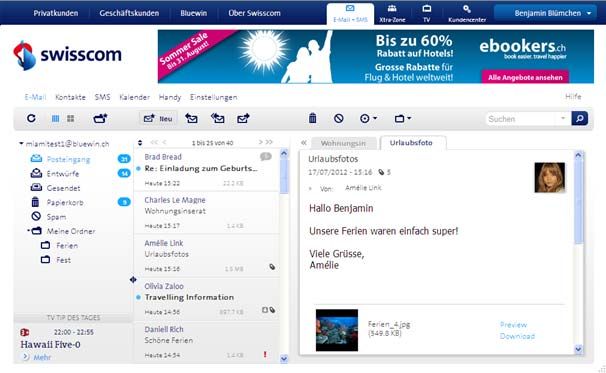The height and width of the screenshot is (373, 606).
Task: Open the mark-as dropdown with circle icon
Action: (368, 118)
